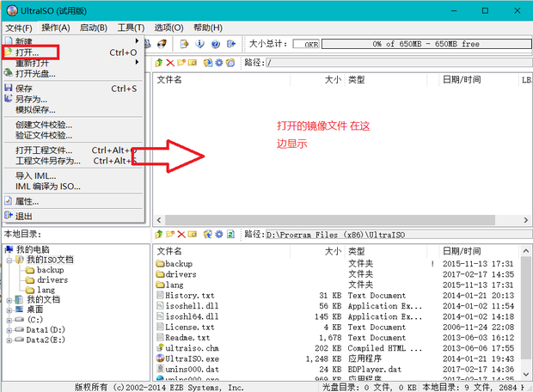Viewport: 533px width, 392px height.
Task: Click the blue question mark help icon
Action: point(216,44)
